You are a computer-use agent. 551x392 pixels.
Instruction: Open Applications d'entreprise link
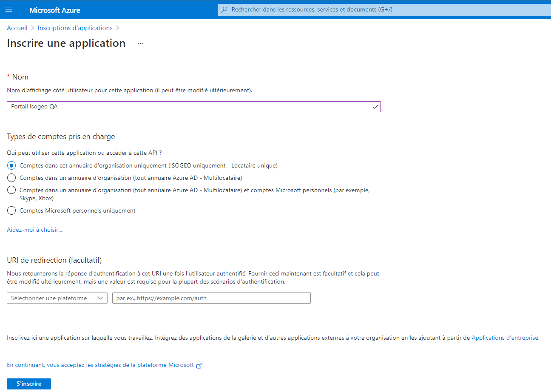(x=505, y=338)
